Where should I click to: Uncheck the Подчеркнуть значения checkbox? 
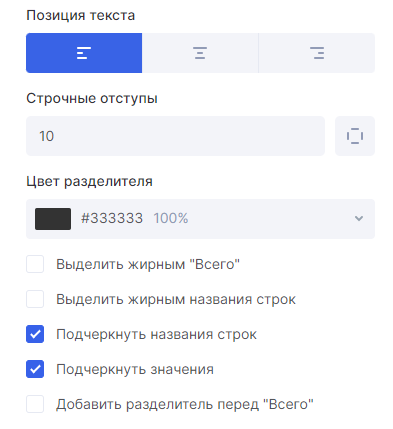pyautogui.click(x=35, y=369)
